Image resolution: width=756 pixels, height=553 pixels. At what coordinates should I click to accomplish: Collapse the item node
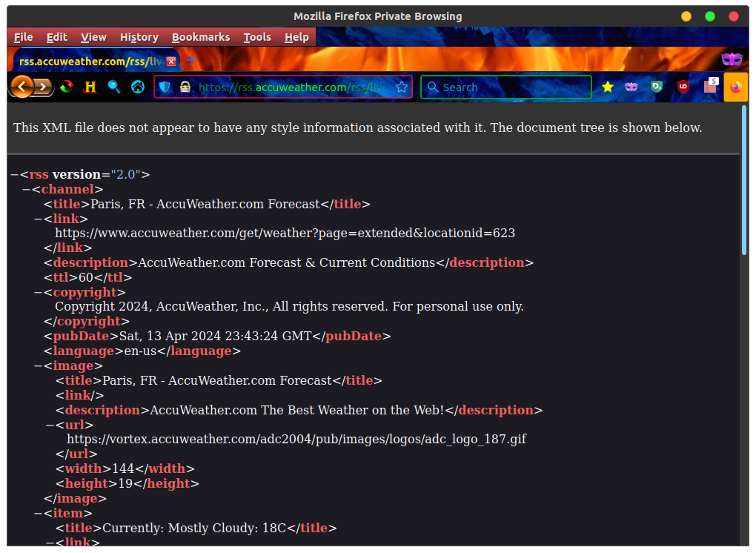pos(38,513)
